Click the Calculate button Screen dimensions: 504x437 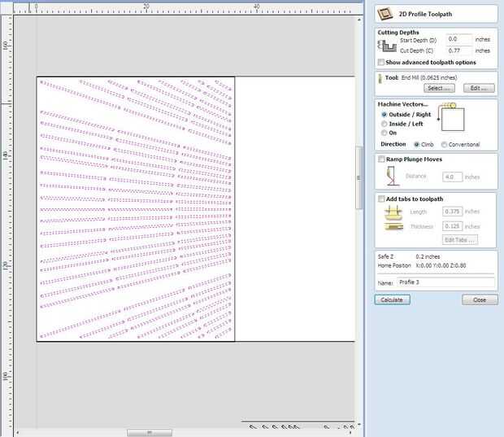(x=392, y=300)
